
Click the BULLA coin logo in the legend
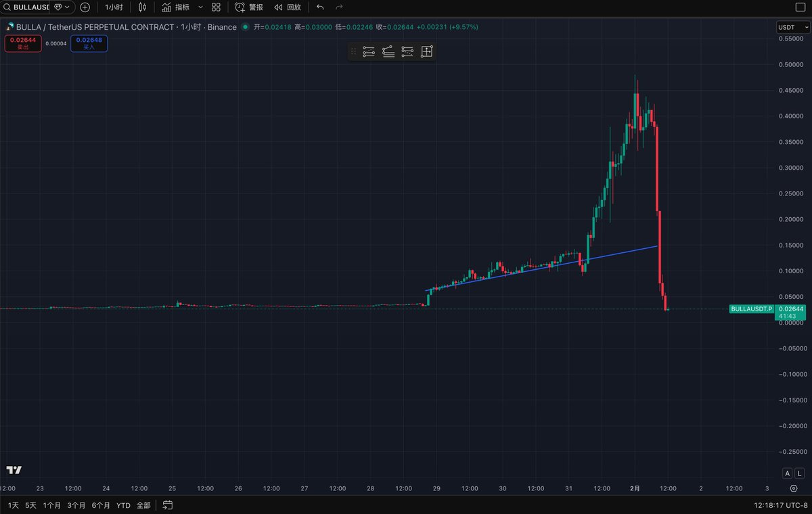tap(10, 27)
